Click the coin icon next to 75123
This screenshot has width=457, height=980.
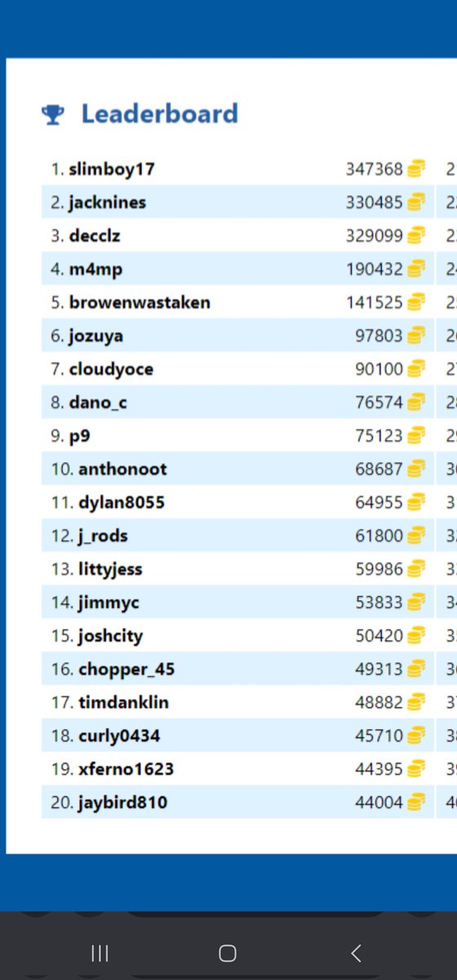click(416, 435)
